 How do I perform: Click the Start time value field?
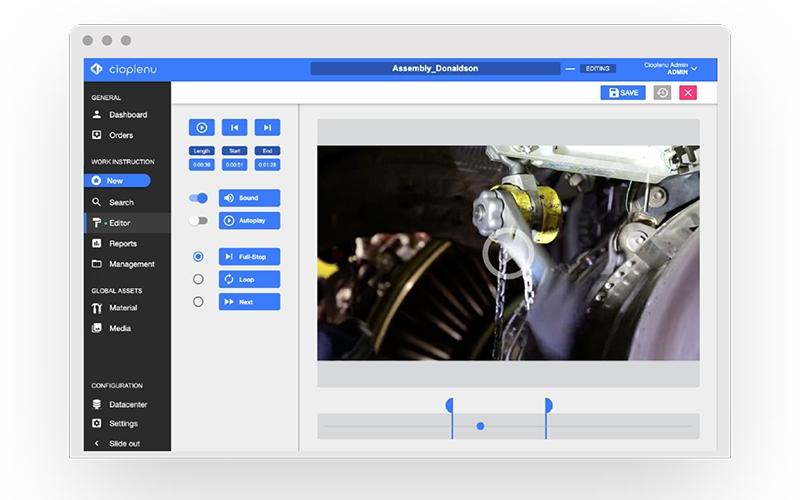pos(235,165)
